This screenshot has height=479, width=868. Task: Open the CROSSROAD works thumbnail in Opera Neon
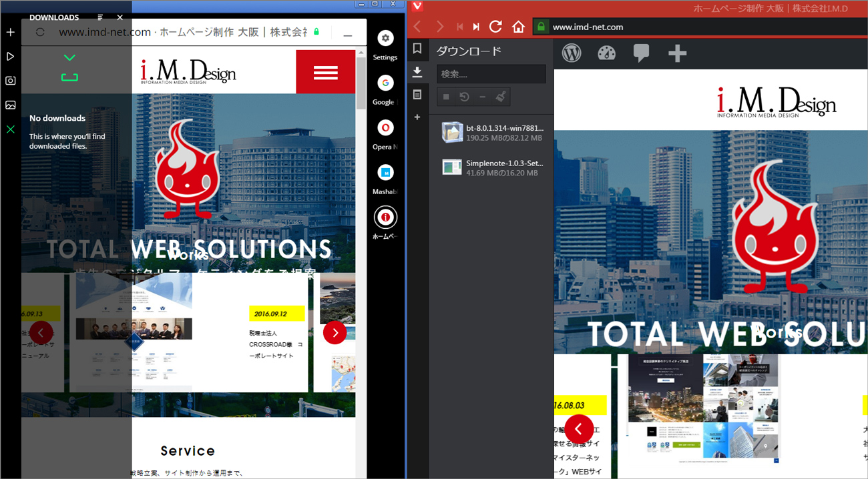pos(134,332)
